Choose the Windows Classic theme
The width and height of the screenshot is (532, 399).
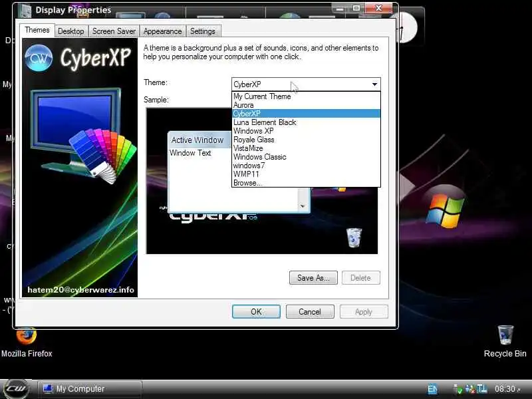306,157
